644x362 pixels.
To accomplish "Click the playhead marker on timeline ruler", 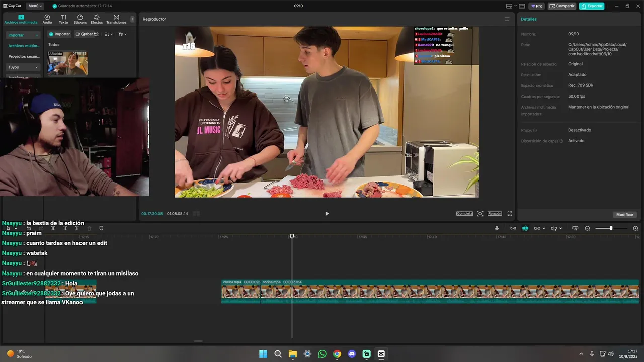I will pos(292,236).
